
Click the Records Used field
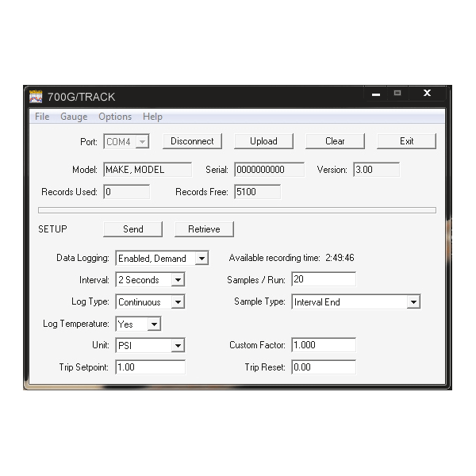(x=127, y=192)
